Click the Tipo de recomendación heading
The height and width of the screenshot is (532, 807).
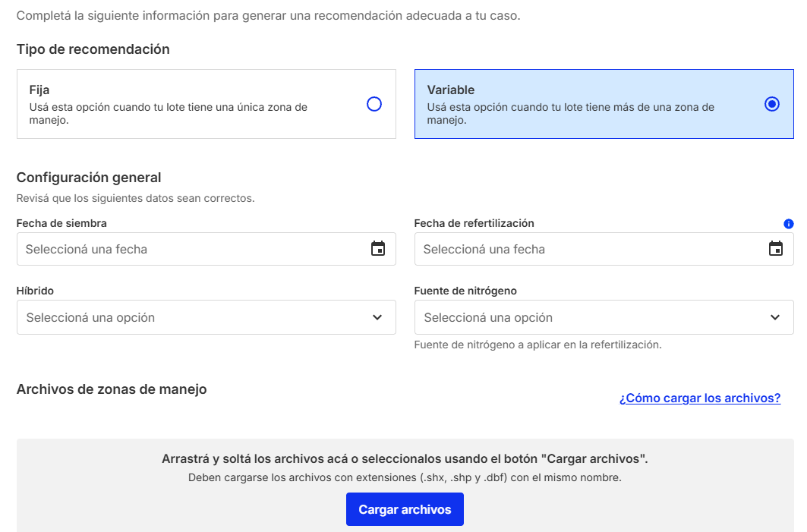pos(93,49)
